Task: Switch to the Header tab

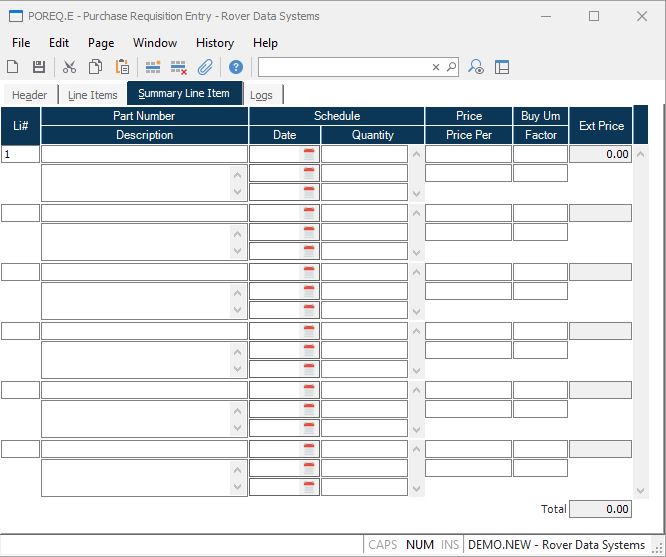Action: (x=29, y=95)
